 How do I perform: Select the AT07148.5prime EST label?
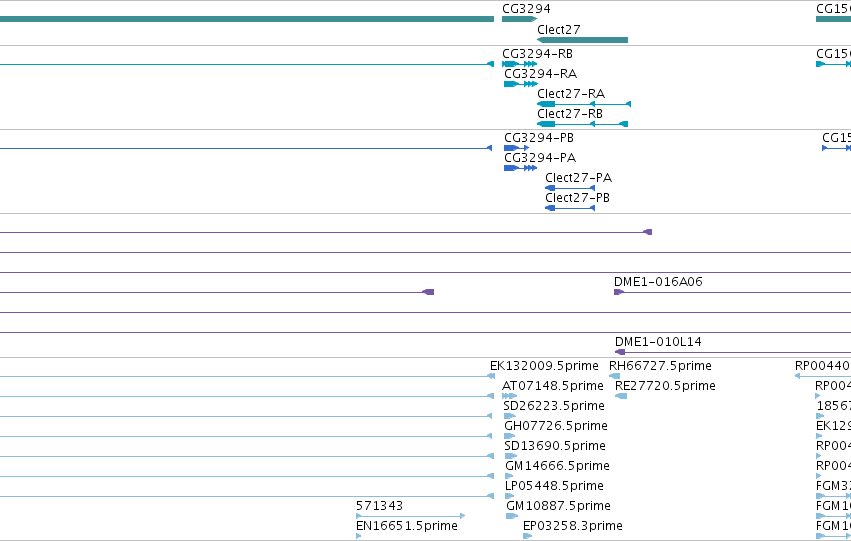point(552,386)
